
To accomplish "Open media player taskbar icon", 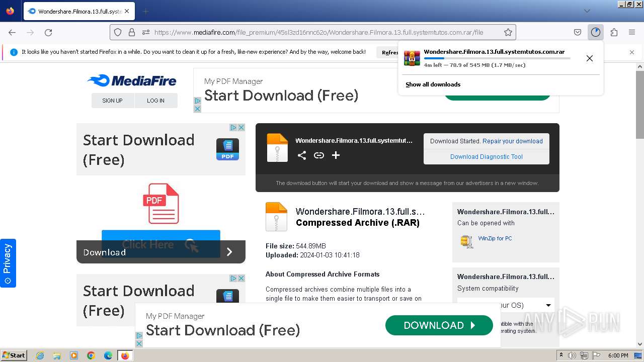I will pyautogui.click(x=74, y=355).
